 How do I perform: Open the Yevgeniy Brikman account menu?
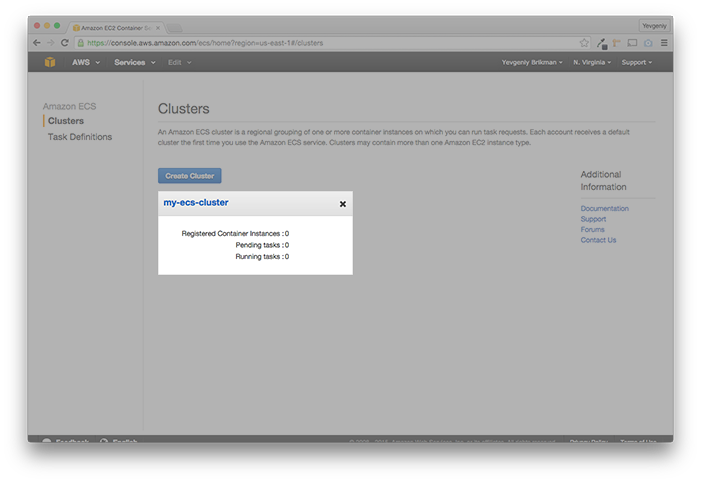tap(532, 62)
